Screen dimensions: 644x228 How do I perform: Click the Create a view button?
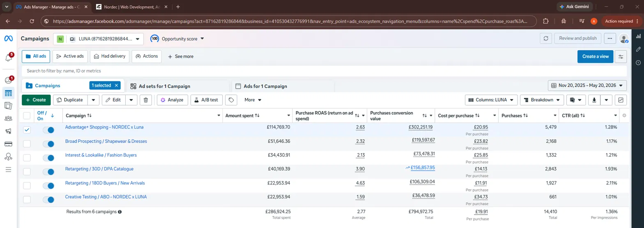(595, 56)
